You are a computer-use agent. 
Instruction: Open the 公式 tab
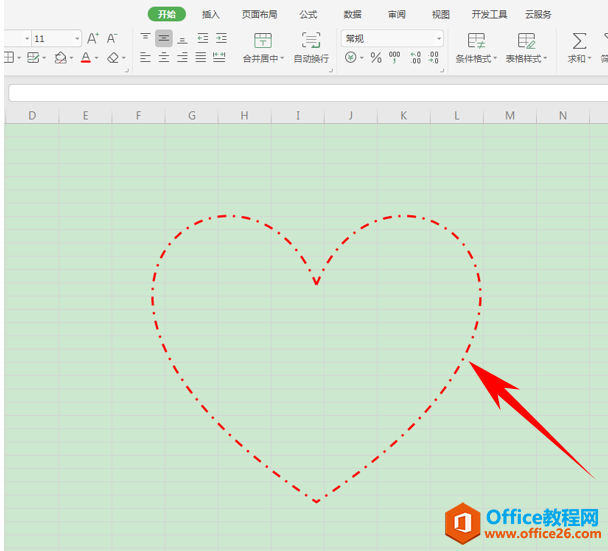pyautogui.click(x=308, y=15)
